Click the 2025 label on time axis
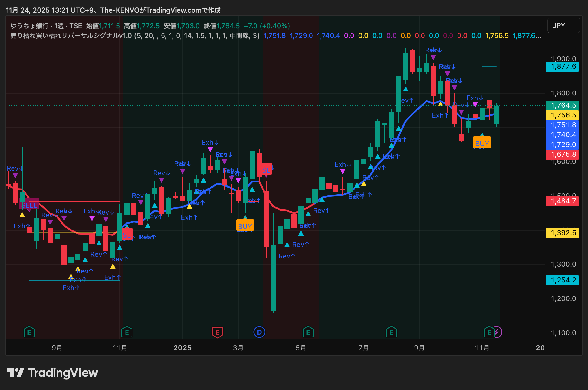 click(x=182, y=348)
